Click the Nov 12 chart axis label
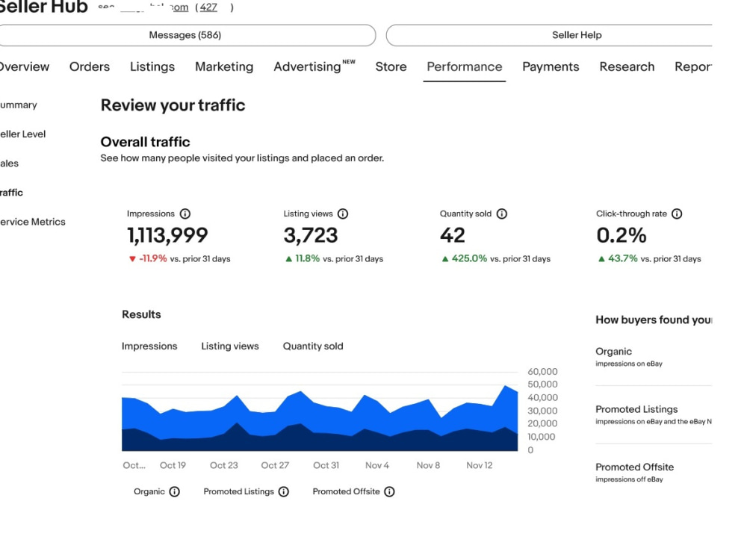The height and width of the screenshot is (560, 747). click(x=480, y=465)
